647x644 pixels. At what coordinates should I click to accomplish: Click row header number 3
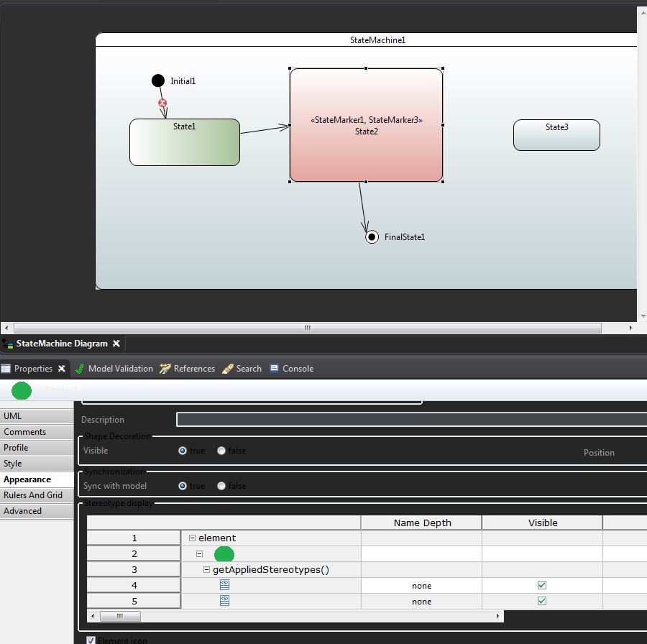pyautogui.click(x=134, y=570)
